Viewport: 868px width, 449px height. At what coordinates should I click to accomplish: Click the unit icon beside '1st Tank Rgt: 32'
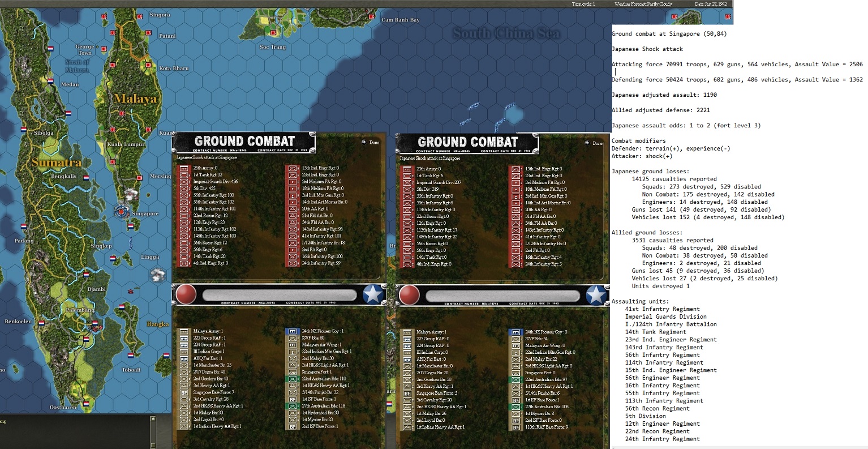pos(184,175)
